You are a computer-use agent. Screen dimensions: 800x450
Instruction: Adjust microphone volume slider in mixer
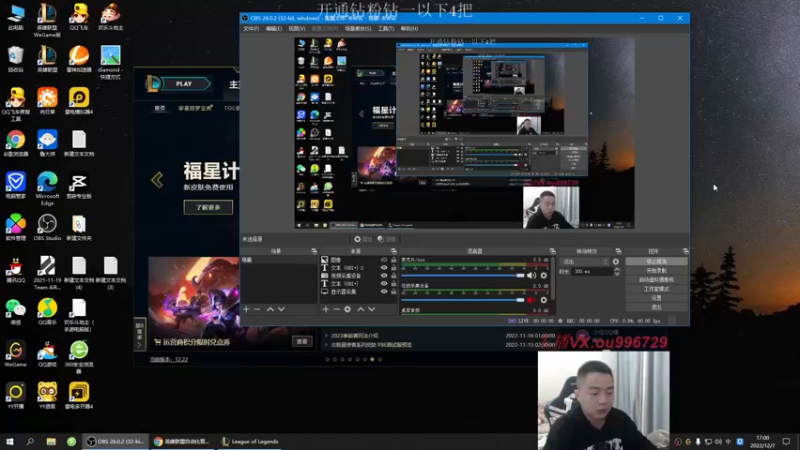(x=463, y=276)
